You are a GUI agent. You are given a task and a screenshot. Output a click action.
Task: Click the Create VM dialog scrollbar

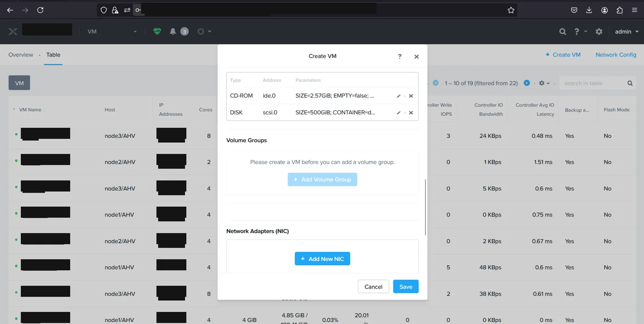tap(425, 207)
